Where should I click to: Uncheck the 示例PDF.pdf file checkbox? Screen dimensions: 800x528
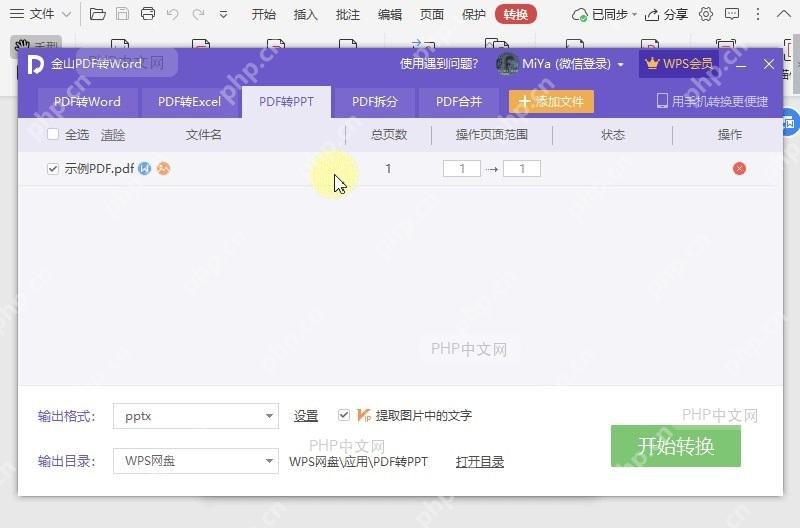pyautogui.click(x=53, y=168)
